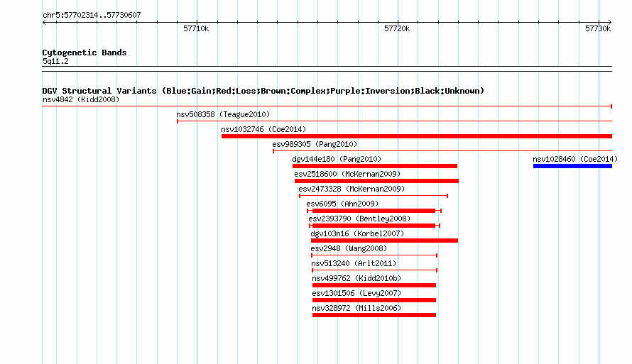The image size is (632, 364).
Task: Click red bar under nsv328972
Action: (374, 315)
